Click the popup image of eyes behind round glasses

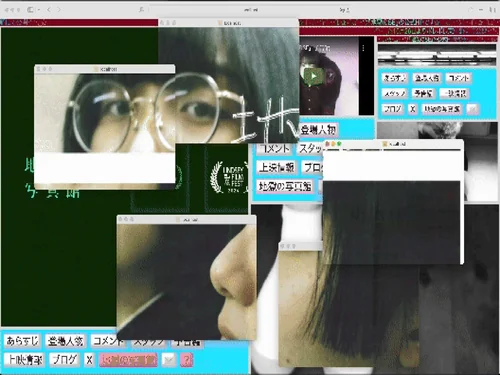coord(105,113)
